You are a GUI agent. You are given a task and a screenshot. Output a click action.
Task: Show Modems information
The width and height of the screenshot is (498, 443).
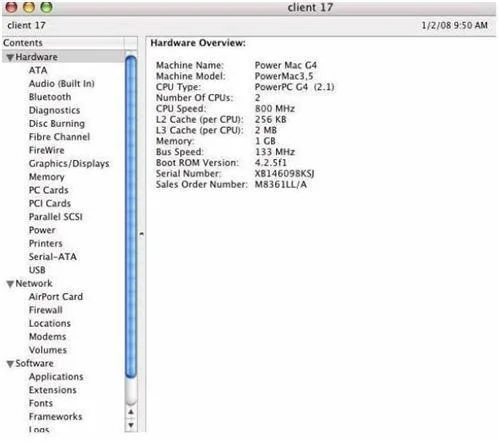(x=48, y=337)
